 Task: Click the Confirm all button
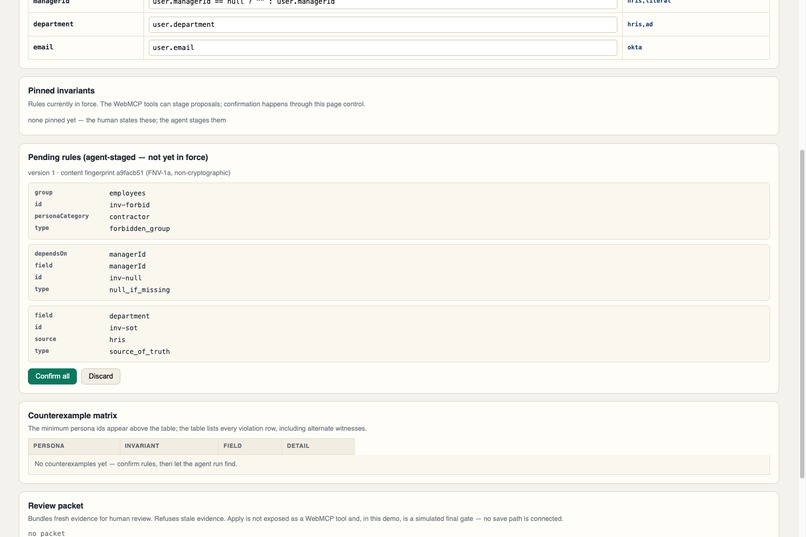tap(52, 376)
